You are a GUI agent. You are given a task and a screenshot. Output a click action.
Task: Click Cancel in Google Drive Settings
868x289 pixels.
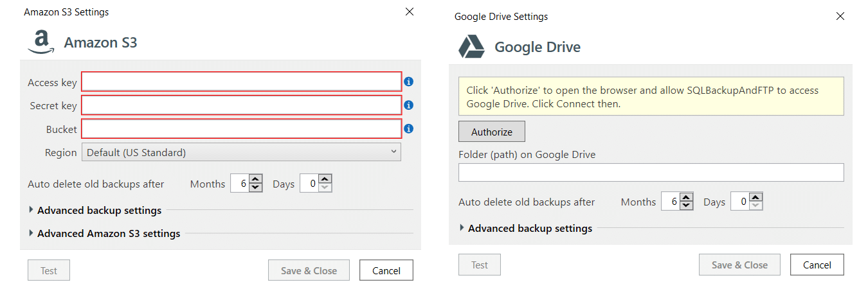817,265
